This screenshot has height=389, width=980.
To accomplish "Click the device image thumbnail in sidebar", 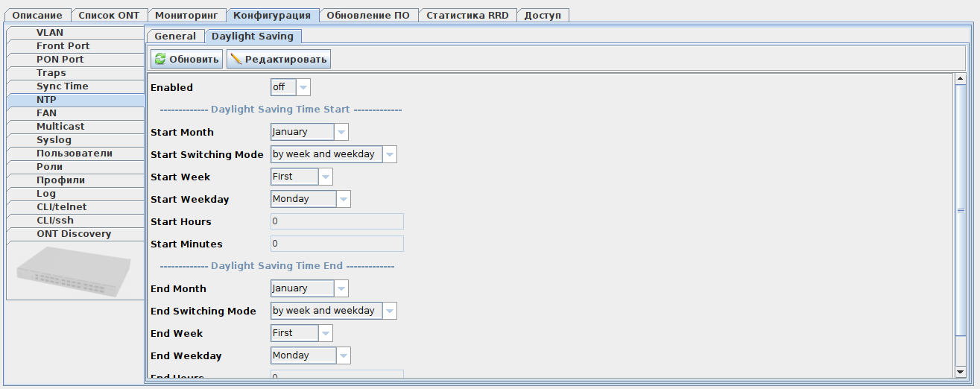I will [x=75, y=273].
